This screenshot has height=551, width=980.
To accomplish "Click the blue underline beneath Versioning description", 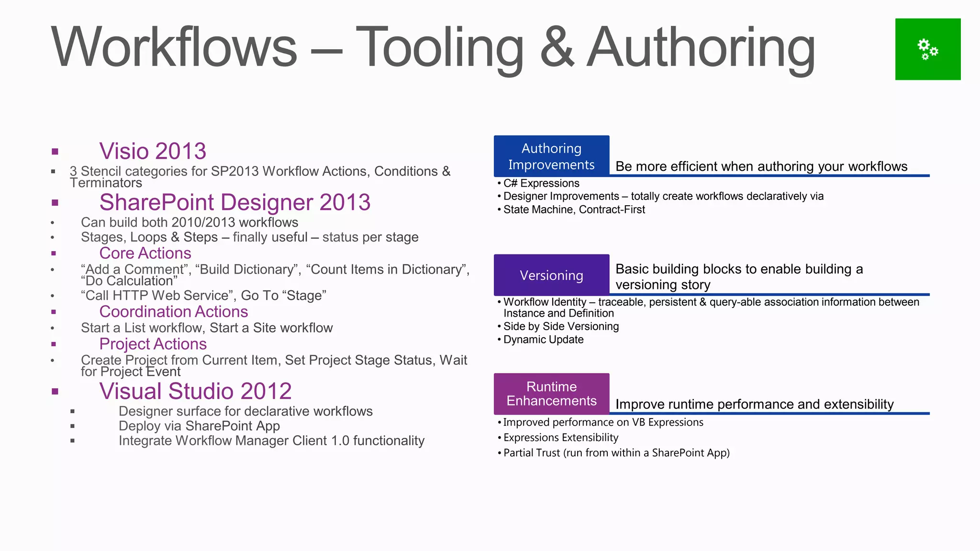I will 768,295.
